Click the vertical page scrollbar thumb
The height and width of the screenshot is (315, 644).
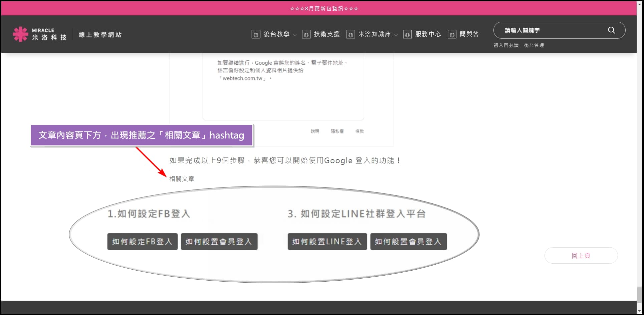pyautogui.click(x=640, y=294)
